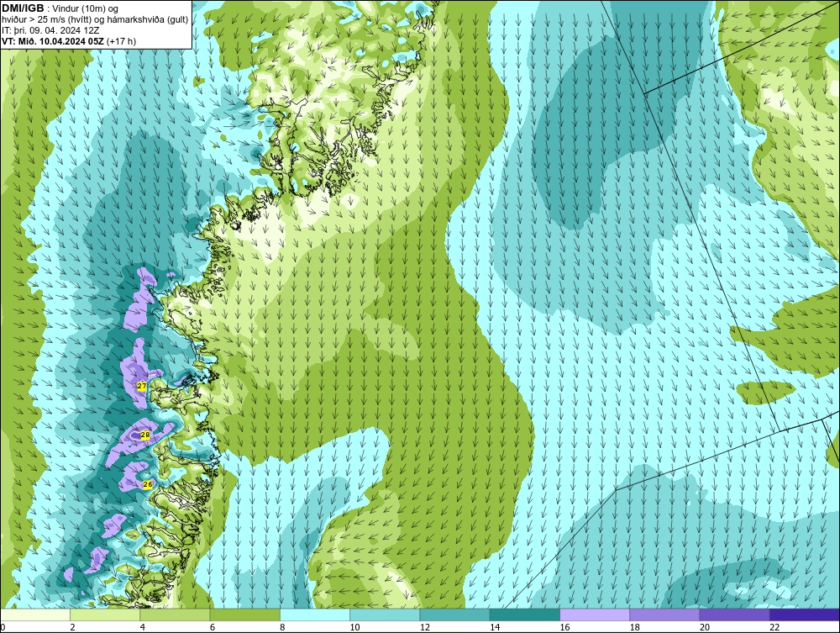
Task: Click the 'hviður > 25 m/s (hvítt)' description line
Action: 95,19
